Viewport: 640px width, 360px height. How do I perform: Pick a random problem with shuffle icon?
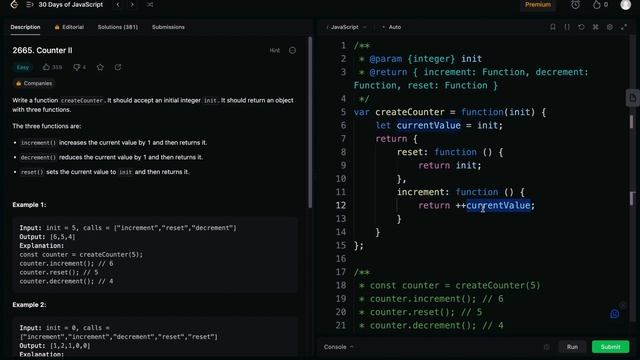tap(150, 4)
